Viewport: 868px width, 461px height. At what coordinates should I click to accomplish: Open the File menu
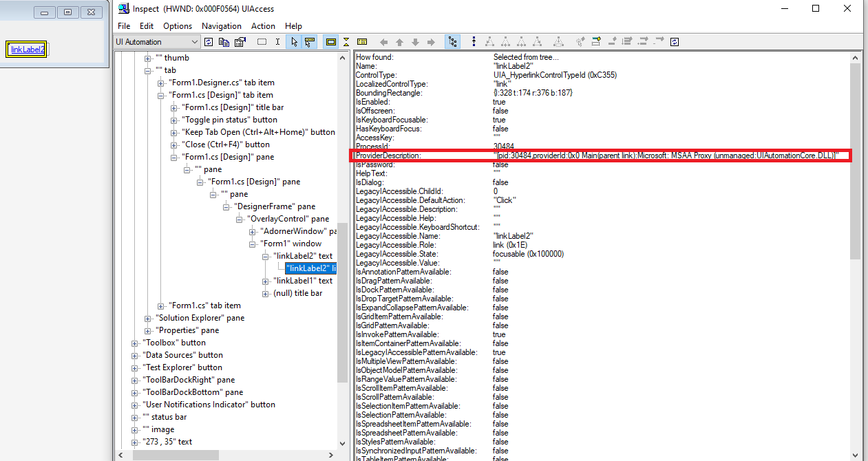tap(124, 26)
